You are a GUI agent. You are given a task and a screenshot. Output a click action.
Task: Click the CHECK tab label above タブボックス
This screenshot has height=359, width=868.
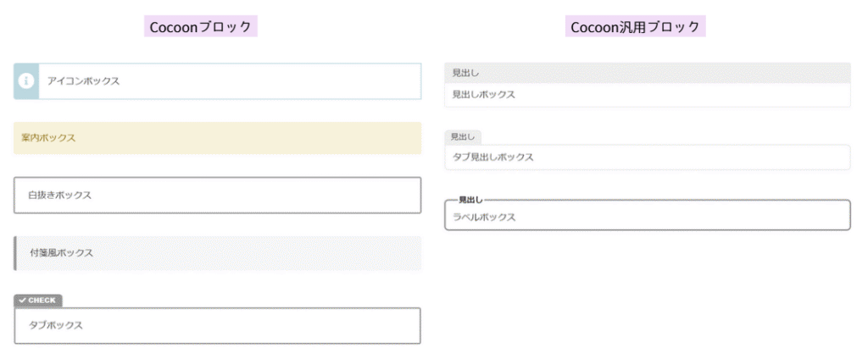coord(37,301)
